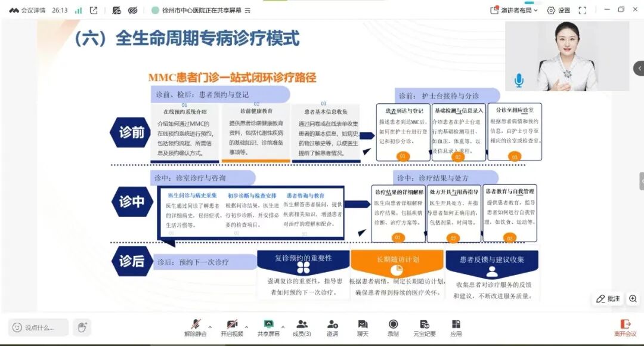Select the speaker video thumbnail

click(x=567, y=56)
